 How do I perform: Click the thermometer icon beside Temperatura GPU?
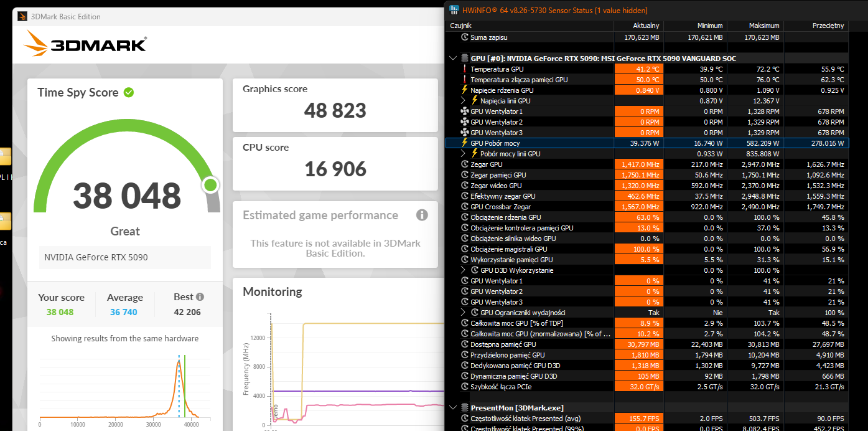point(464,69)
